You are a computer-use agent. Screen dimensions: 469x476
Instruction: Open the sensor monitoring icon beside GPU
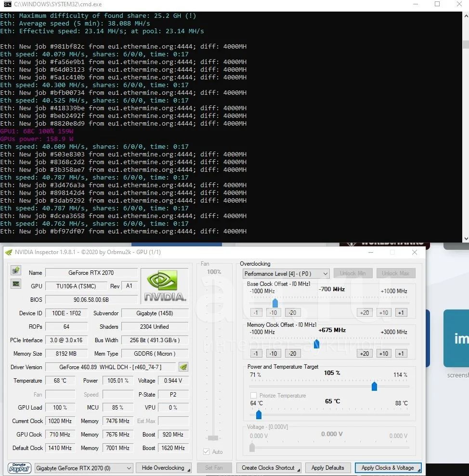pyautogui.click(x=16, y=284)
